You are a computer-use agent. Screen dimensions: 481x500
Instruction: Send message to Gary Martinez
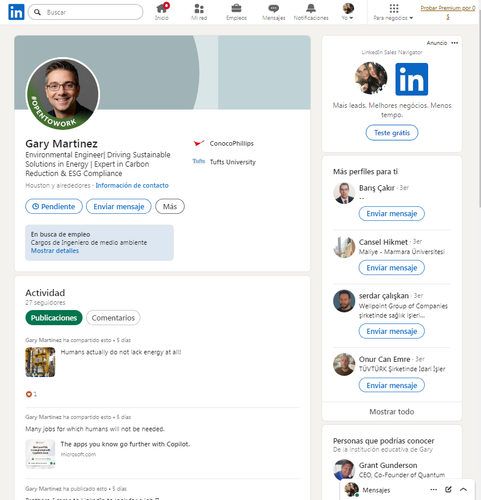click(x=119, y=206)
